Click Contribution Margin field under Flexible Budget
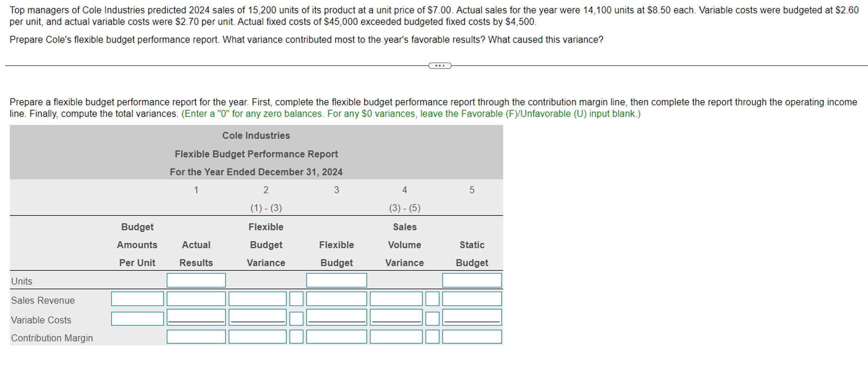This screenshot has height=379, width=868. tap(336, 337)
